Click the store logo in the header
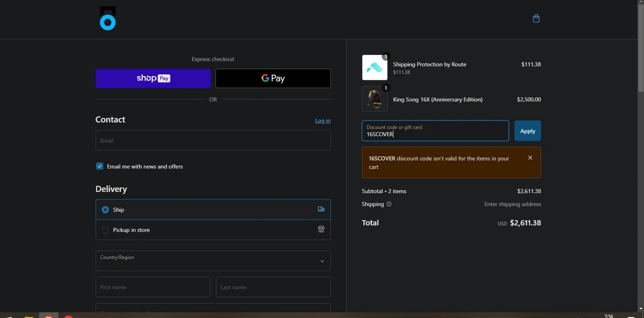The height and width of the screenshot is (318, 644). pos(108,18)
